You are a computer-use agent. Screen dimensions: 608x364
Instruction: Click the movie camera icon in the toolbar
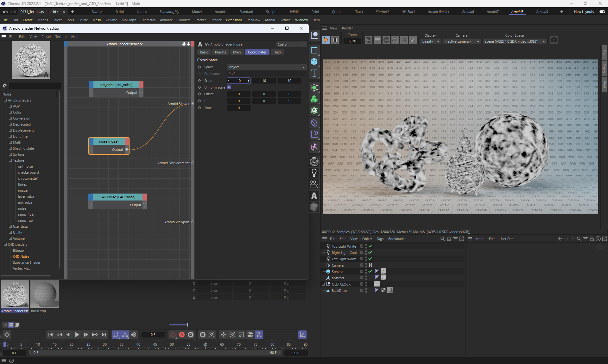tap(314, 184)
